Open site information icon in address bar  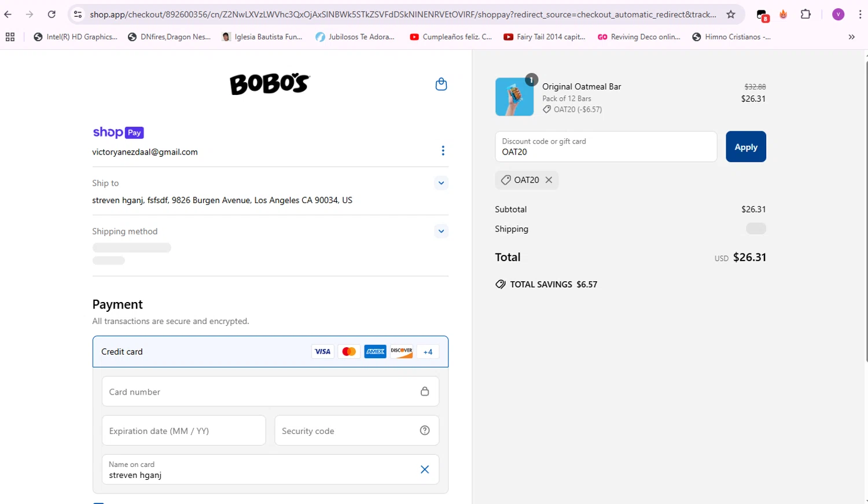[x=78, y=14]
